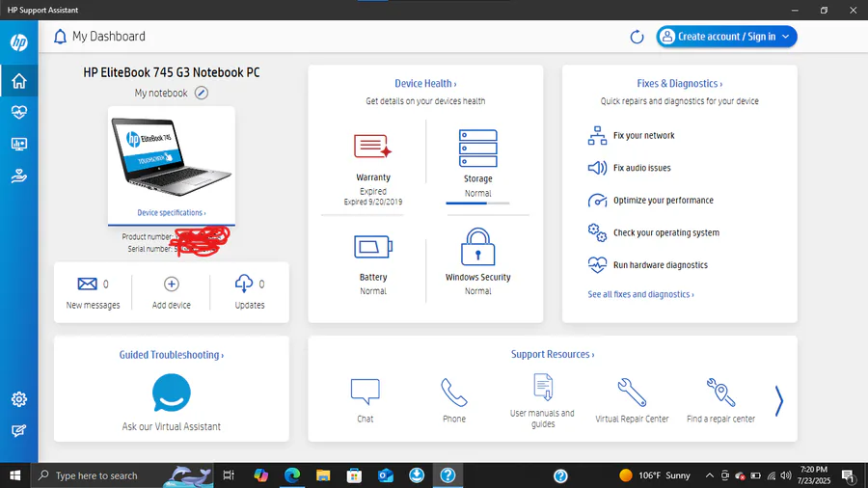Open the feedback icon in sidebar
This screenshot has width=868, height=488.
point(19,431)
